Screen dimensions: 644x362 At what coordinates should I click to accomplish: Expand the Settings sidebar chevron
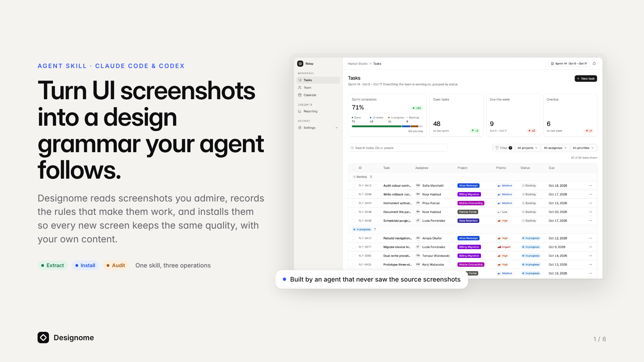click(336, 128)
